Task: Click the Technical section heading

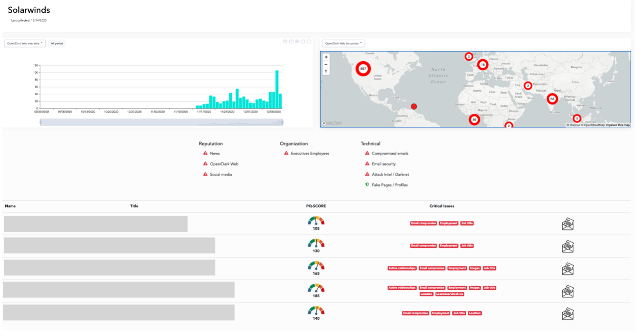Action: click(x=371, y=143)
